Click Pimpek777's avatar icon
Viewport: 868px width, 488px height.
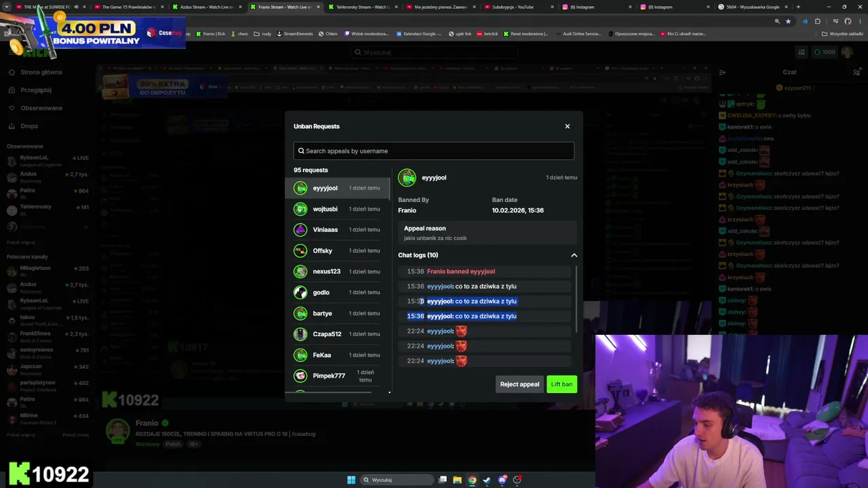[300, 375]
